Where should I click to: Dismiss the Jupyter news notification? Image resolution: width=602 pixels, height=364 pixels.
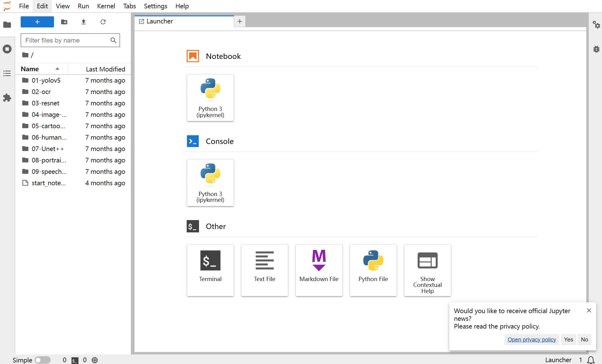(589, 310)
